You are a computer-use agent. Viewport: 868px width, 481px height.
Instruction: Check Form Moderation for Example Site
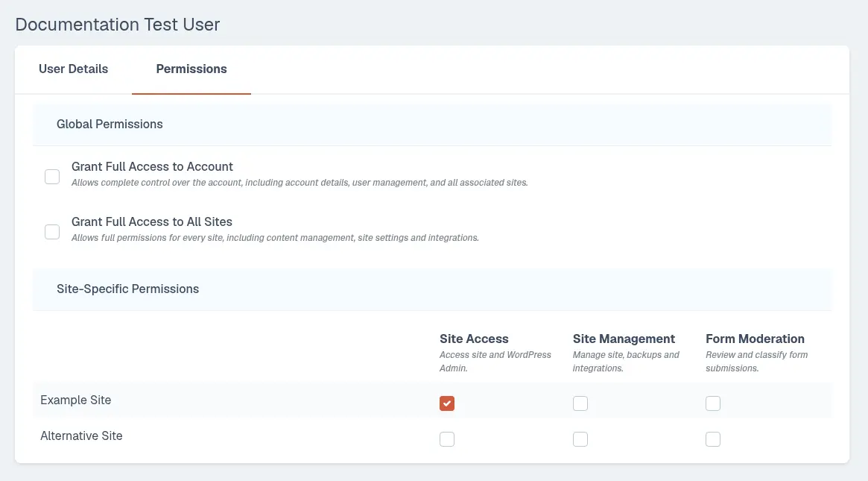click(713, 403)
